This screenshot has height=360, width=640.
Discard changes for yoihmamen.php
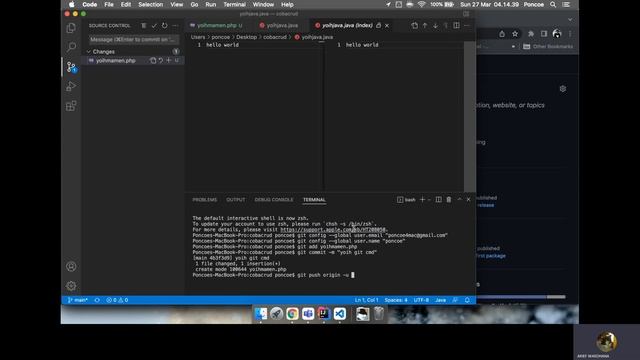161,60
